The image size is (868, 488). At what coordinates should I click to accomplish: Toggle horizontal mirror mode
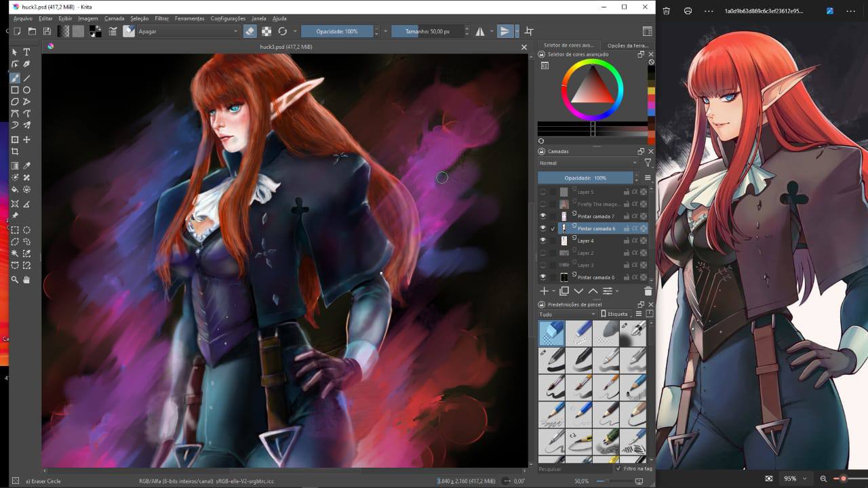(x=480, y=31)
